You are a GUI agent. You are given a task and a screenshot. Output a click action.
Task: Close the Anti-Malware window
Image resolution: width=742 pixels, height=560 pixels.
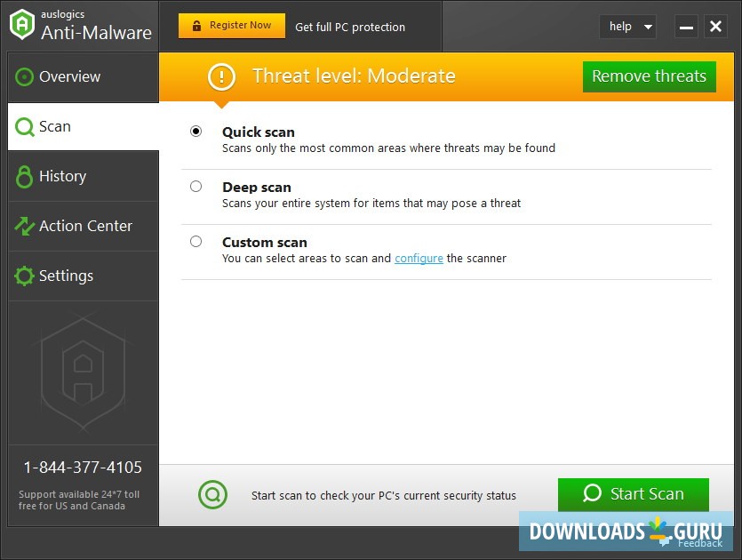pyautogui.click(x=715, y=27)
